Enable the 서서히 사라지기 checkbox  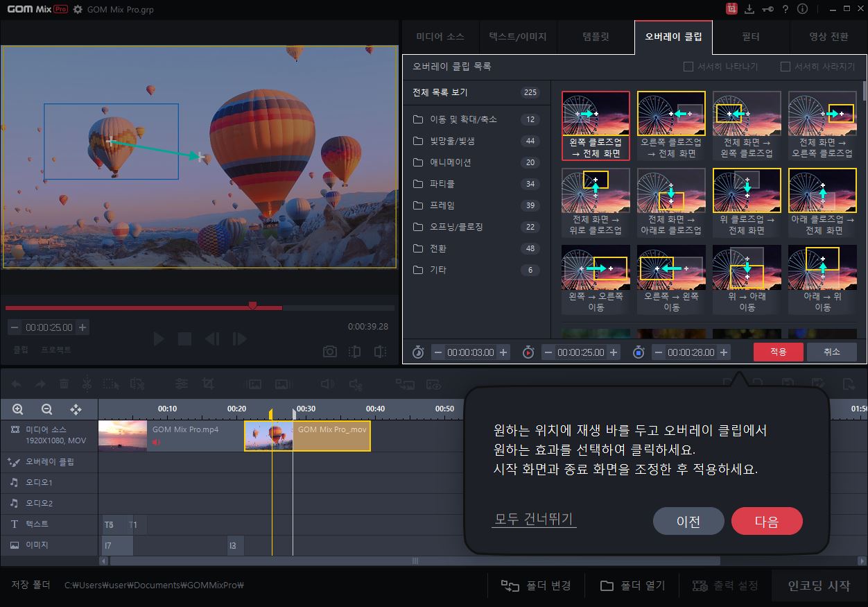tap(785, 67)
